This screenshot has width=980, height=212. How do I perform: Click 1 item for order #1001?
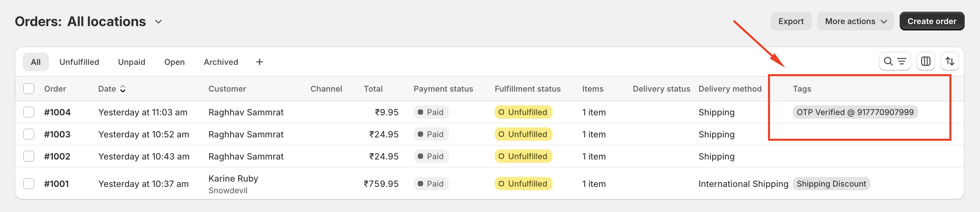(x=593, y=184)
